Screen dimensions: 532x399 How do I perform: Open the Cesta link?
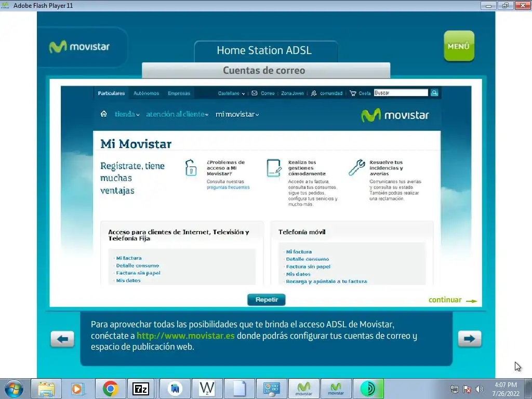point(364,94)
